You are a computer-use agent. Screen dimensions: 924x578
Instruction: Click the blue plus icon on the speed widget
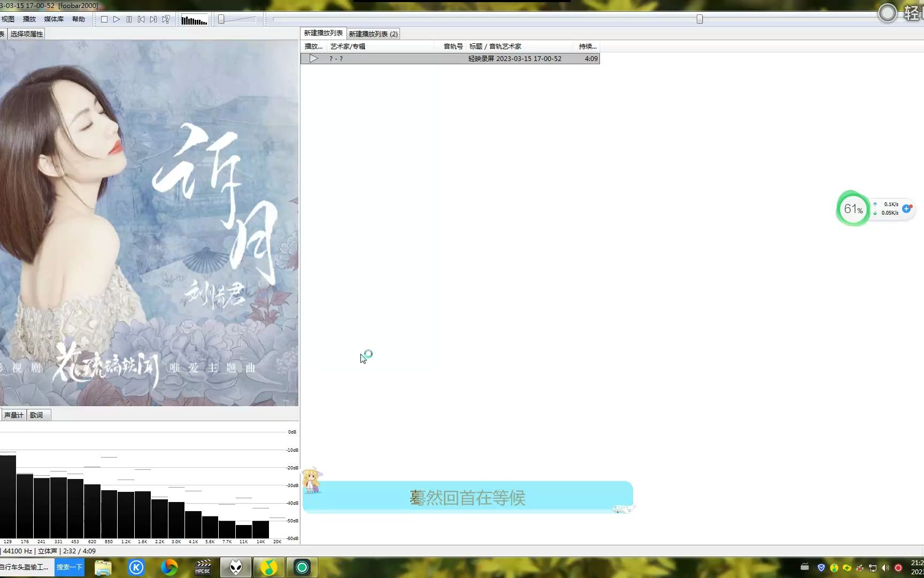pos(907,209)
